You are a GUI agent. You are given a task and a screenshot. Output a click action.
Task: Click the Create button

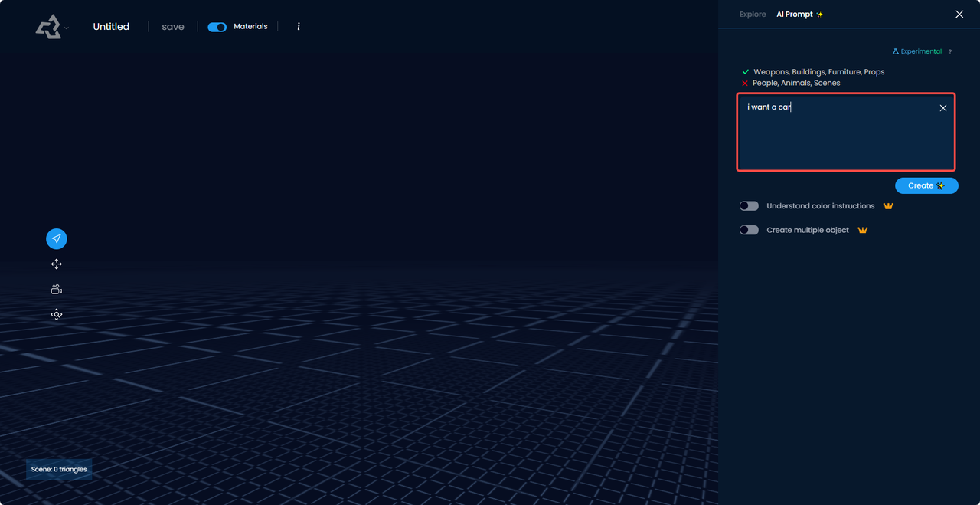926,185
